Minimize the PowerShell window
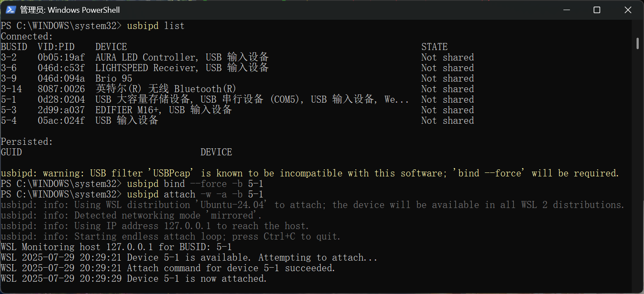 point(566,10)
